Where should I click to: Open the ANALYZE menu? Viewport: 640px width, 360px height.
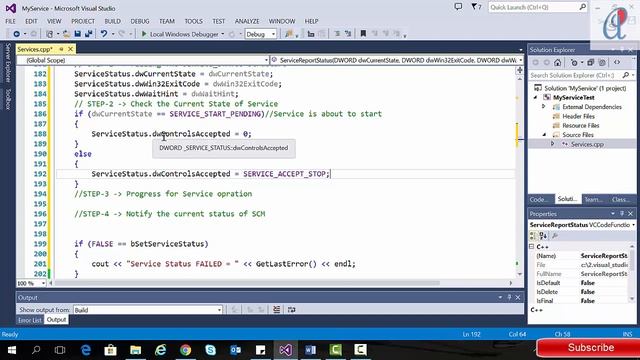coord(247,21)
